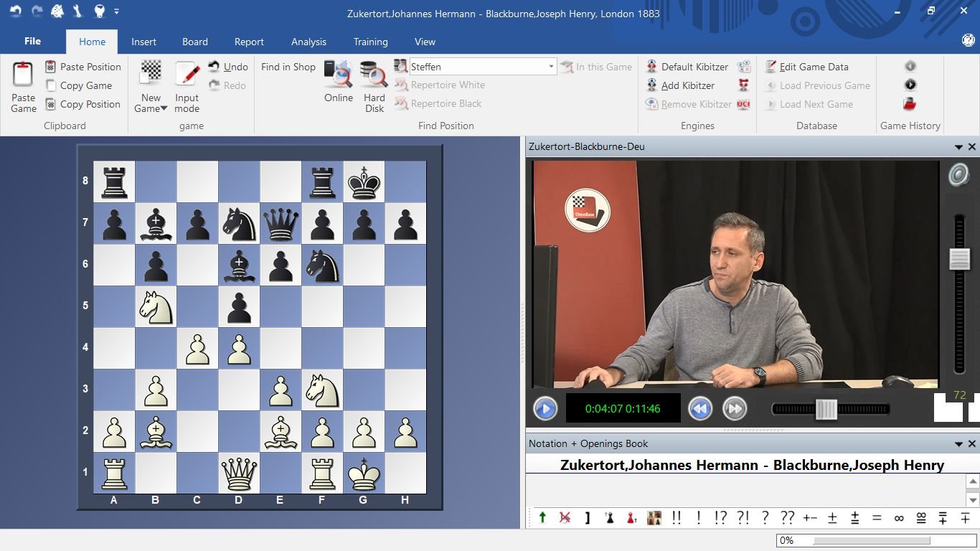Click the UCI engine icon
The height and width of the screenshot is (551, 980).
click(x=743, y=104)
